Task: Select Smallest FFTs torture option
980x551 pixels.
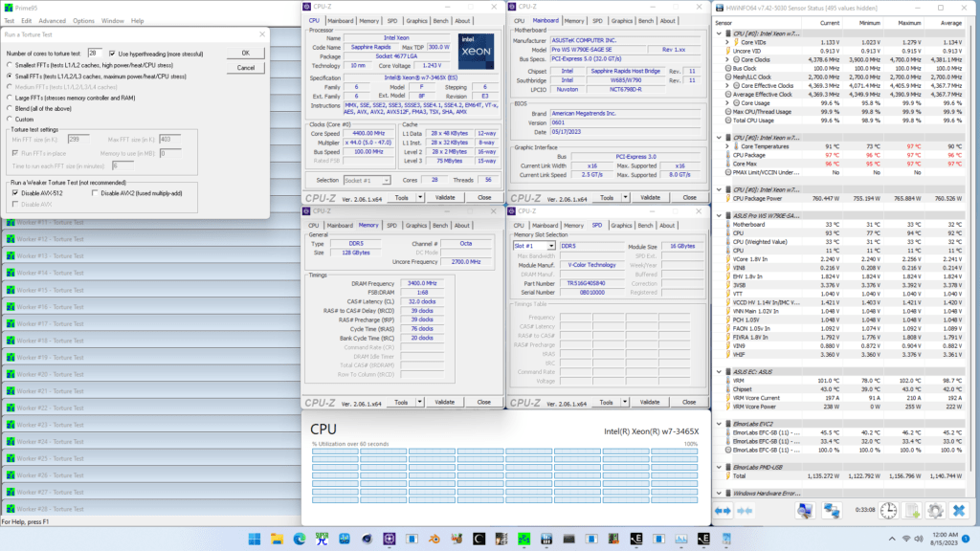Action: click(10, 65)
